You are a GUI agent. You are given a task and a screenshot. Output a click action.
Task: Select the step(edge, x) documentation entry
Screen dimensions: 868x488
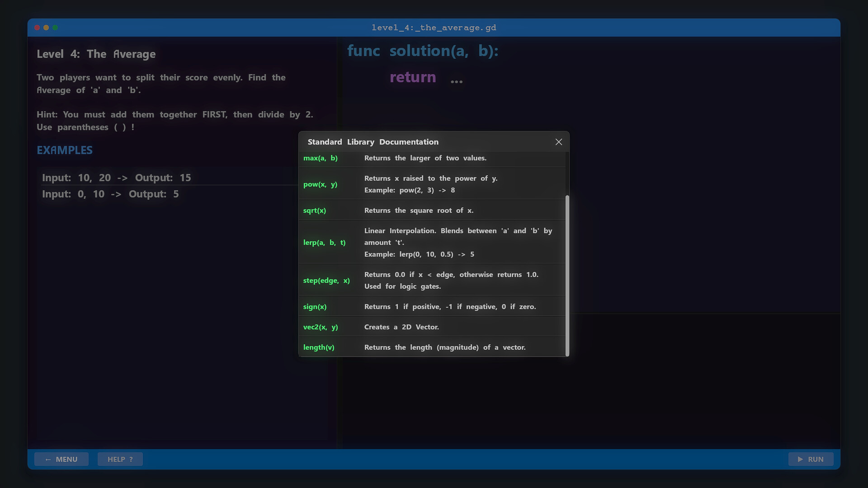coord(326,281)
